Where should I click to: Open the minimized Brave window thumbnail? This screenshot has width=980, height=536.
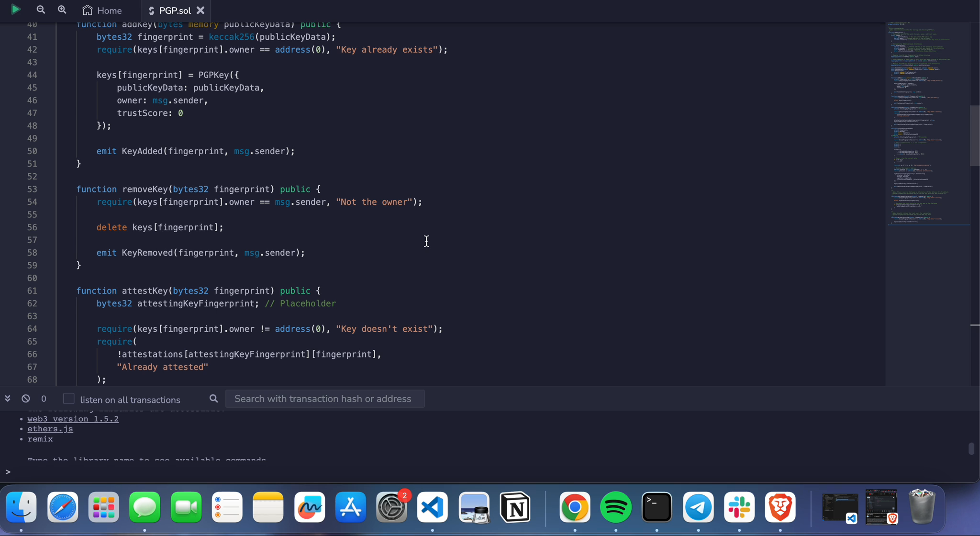(881, 506)
